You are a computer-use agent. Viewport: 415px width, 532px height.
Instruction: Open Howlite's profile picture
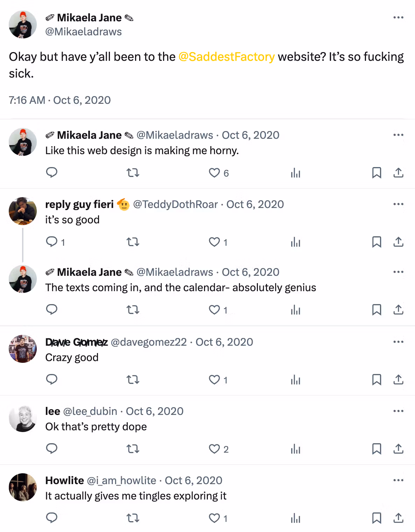pyautogui.click(x=23, y=487)
